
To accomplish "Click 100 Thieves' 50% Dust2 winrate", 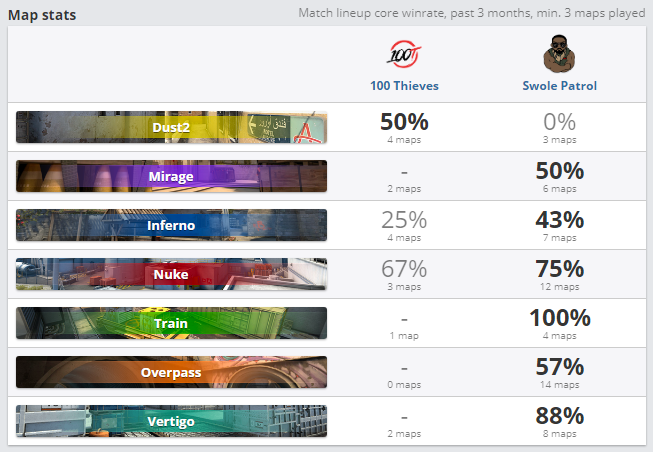I will (404, 122).
